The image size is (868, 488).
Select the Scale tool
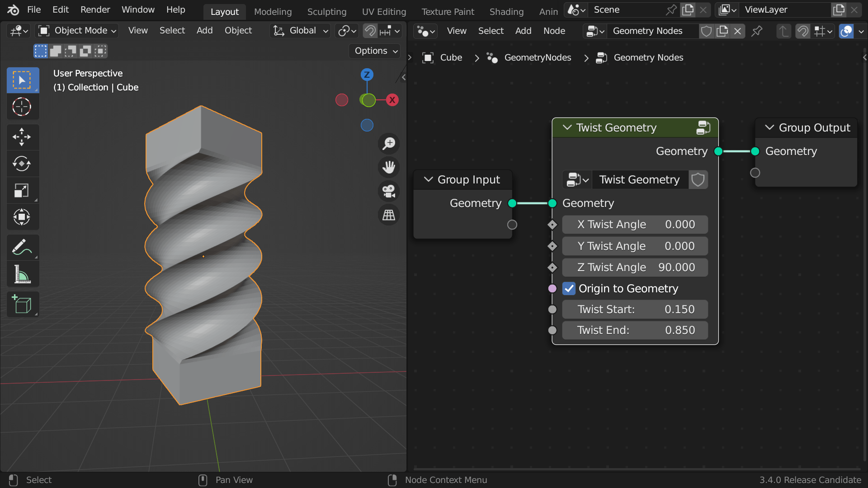(23, 190)
